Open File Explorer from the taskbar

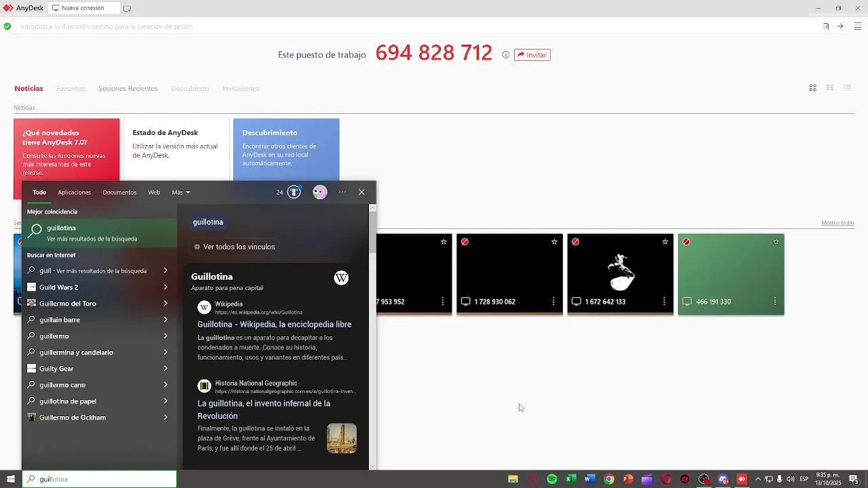[x=513, y=479]
